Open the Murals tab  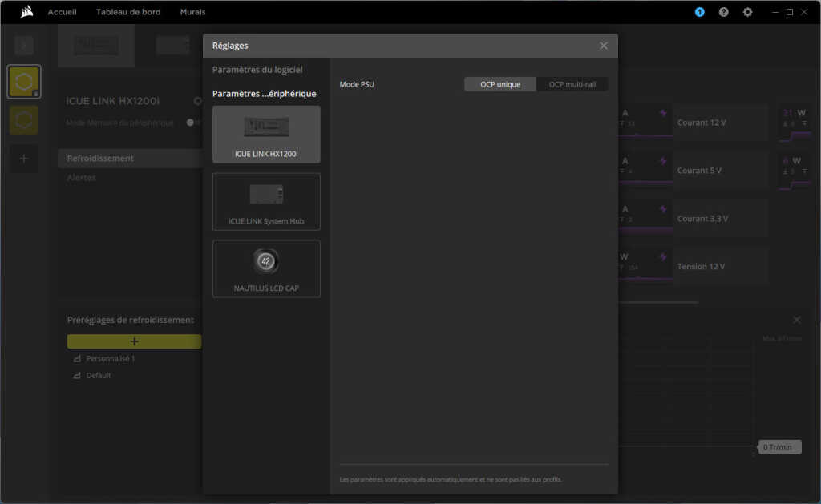point(192,12)
